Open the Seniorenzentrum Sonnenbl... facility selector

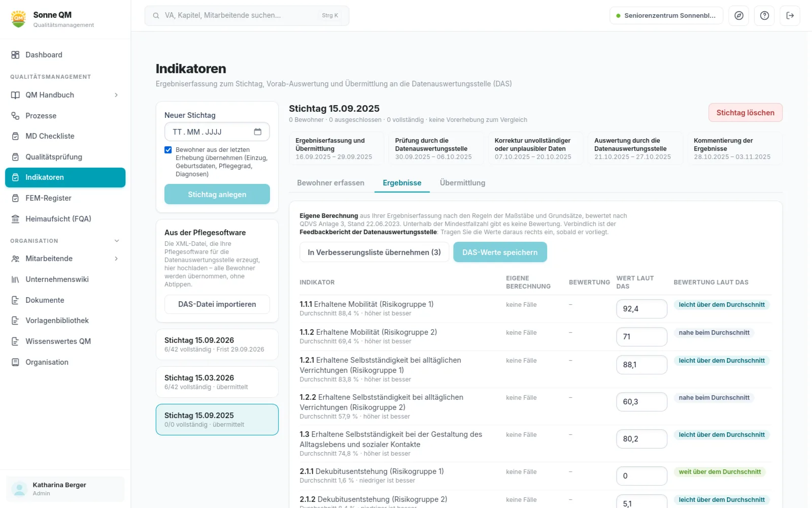click(x=666, y=16)
